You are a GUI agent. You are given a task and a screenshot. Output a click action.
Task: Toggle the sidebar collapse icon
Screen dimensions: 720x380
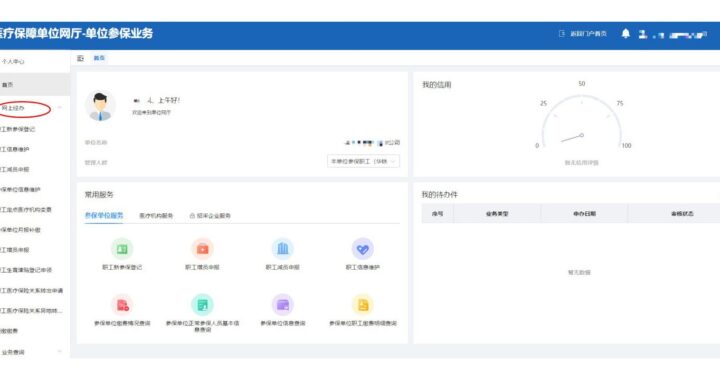tap(80, 58)
